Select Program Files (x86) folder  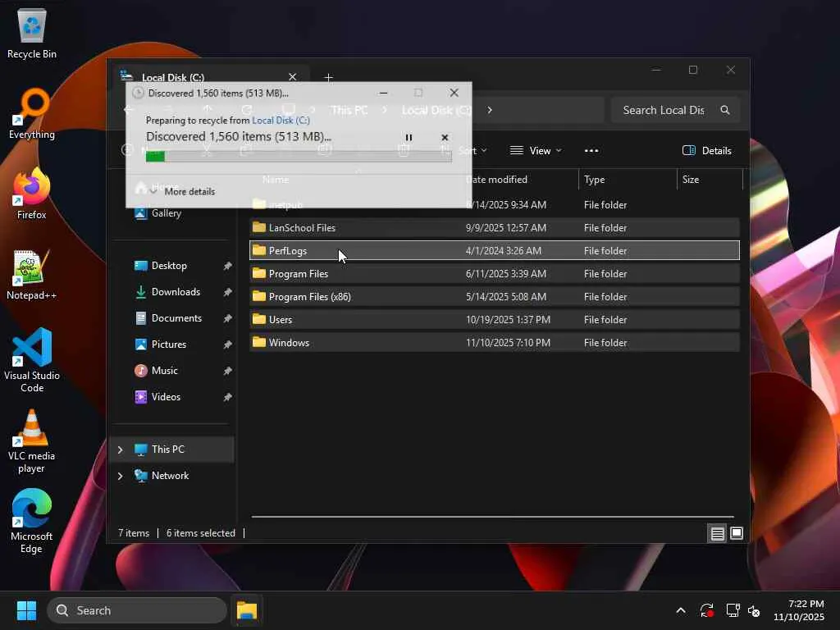pos(495,297)
